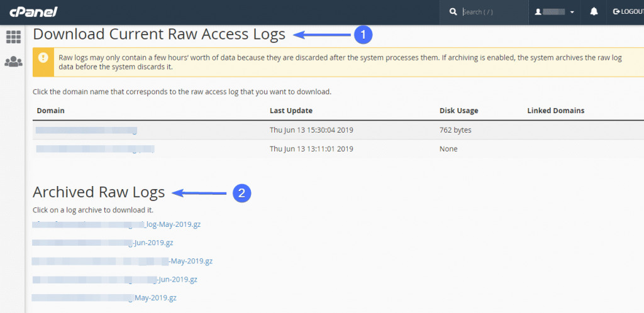This screenshot has height=313, width=644.
Task: Click the Linked Domains column header
Action: [556, 111]
